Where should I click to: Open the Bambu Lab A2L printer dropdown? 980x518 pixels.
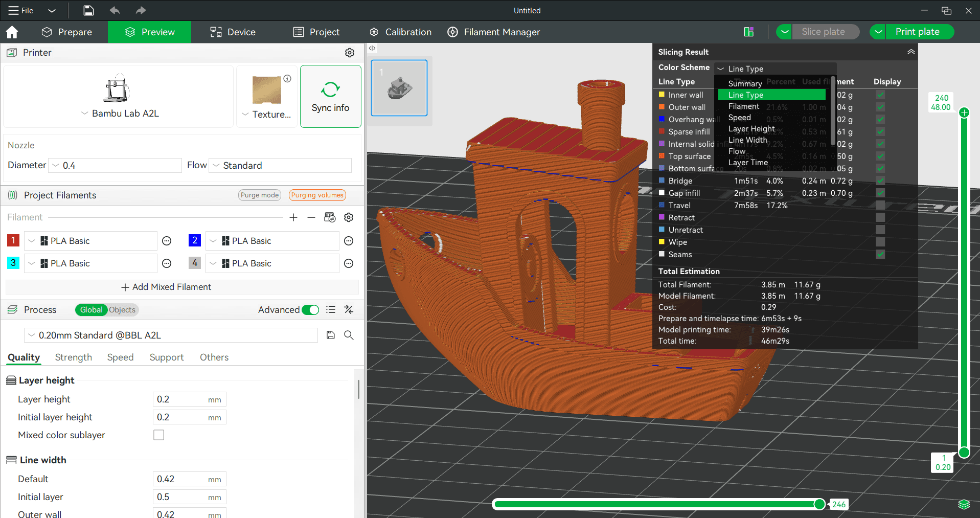[x=120, y=114]
